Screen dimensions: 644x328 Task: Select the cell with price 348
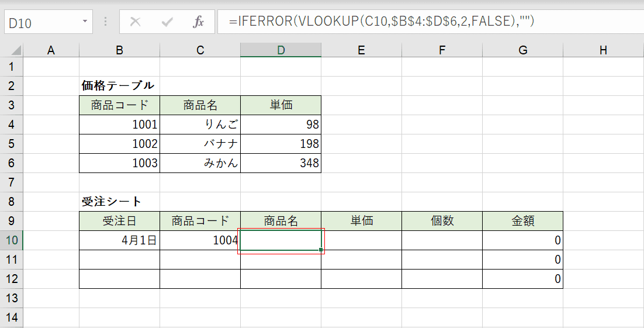click(281, 163)
